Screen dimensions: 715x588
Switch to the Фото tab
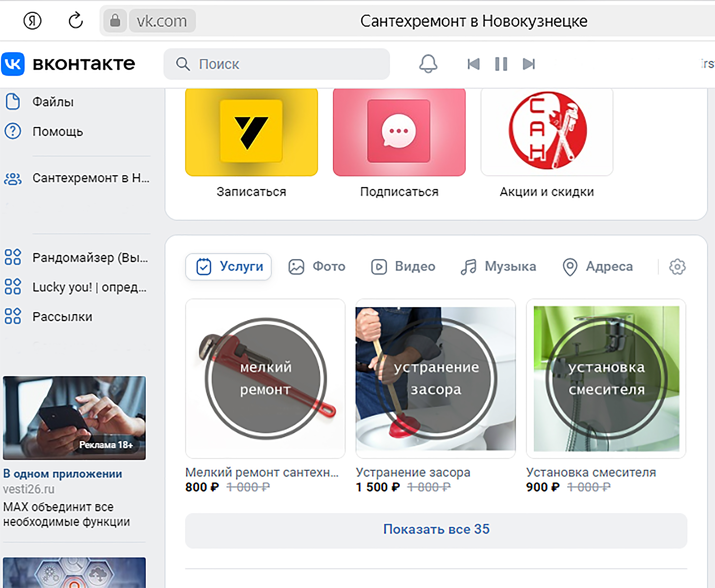[317, 267]
